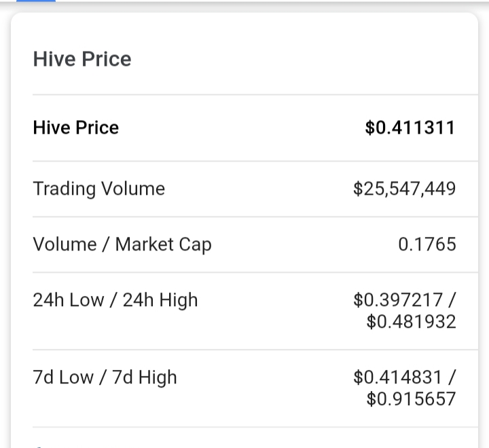Click the divider under the Hive Price row

point(244,161)
